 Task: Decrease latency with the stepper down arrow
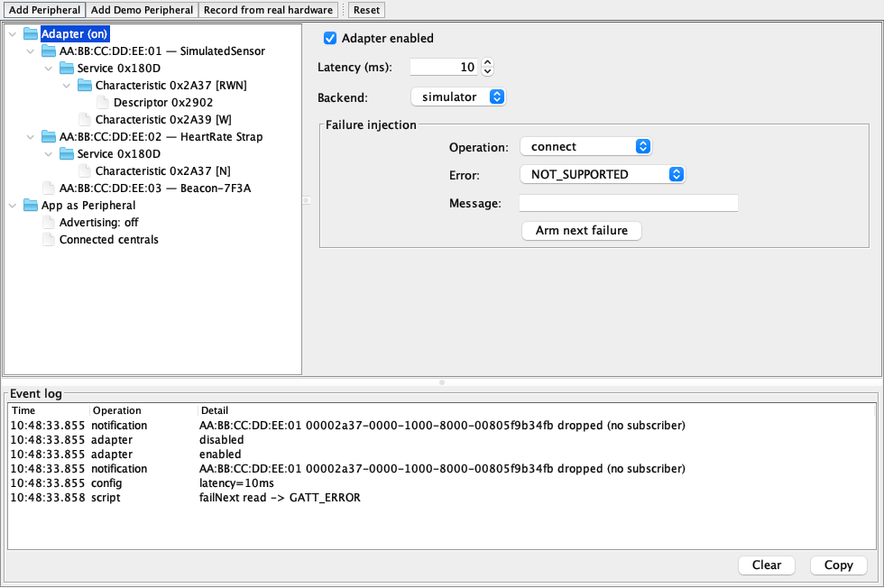(x=488, y=71)
